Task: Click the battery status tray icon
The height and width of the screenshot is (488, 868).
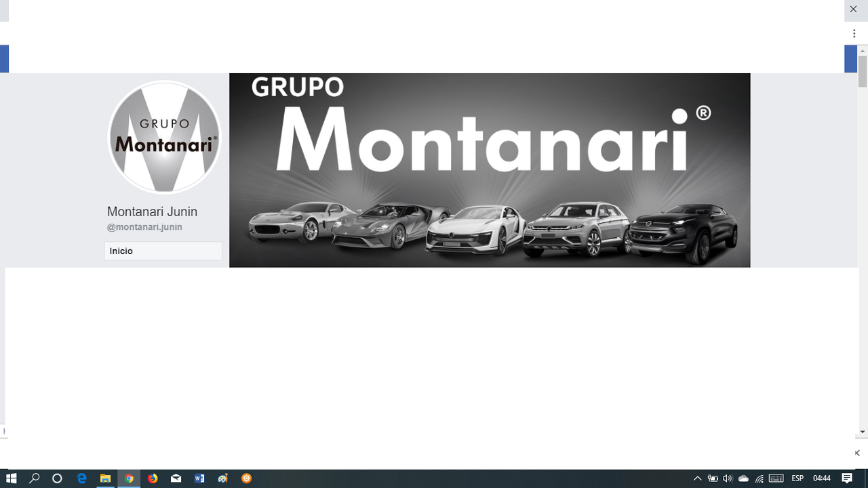Action: [x=713, y=479]
